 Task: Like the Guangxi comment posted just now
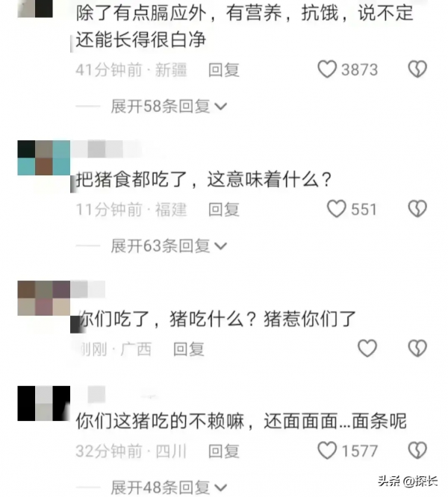367,348
